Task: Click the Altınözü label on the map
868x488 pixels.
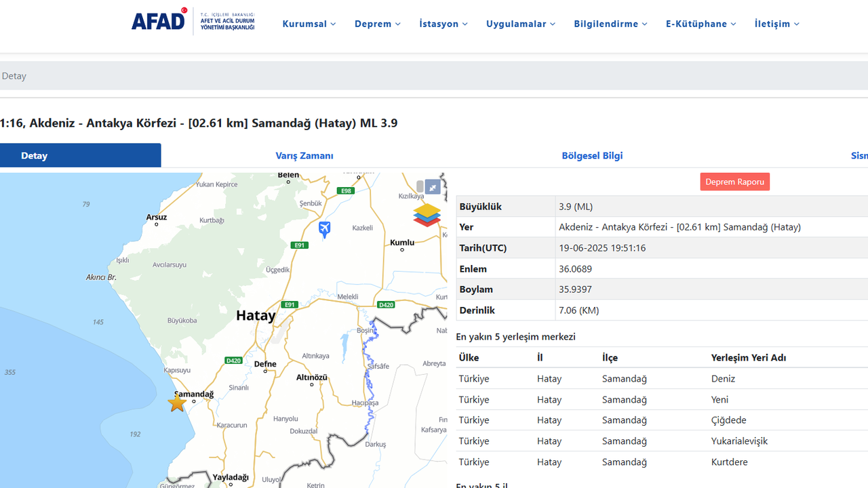Action: (x=312, y=377)
